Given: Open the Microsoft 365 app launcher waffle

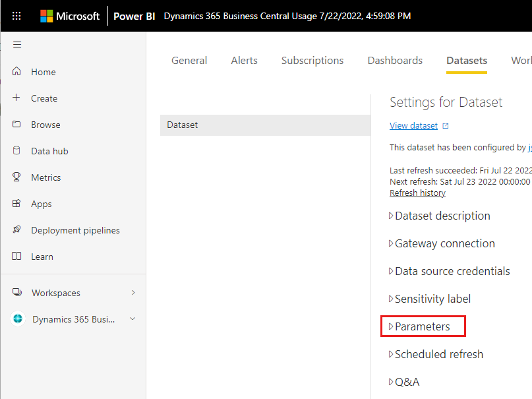Looking at the screenshot, I should [x=16, y=15].
